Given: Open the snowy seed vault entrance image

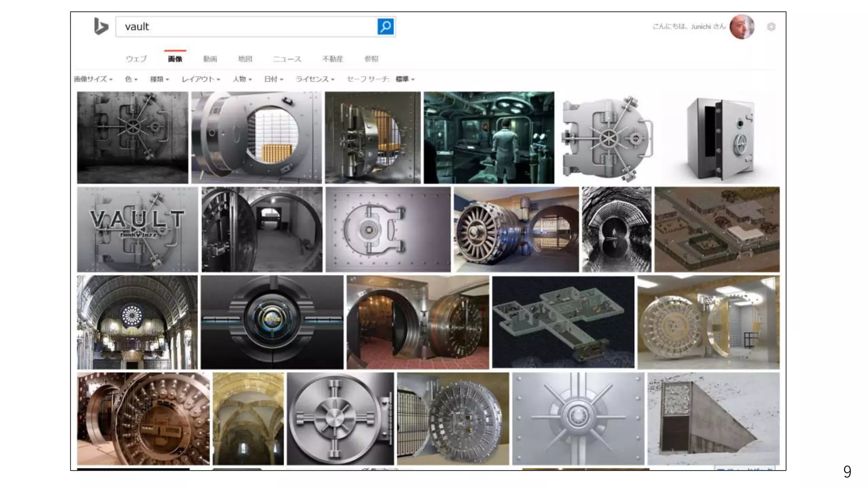Looking at the screenshot, I should coord(713,419).
